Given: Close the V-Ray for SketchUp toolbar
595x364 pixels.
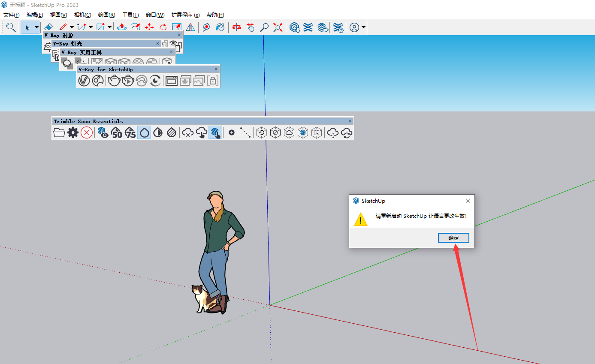Looking at the screenshot, I should coord(216,69).
